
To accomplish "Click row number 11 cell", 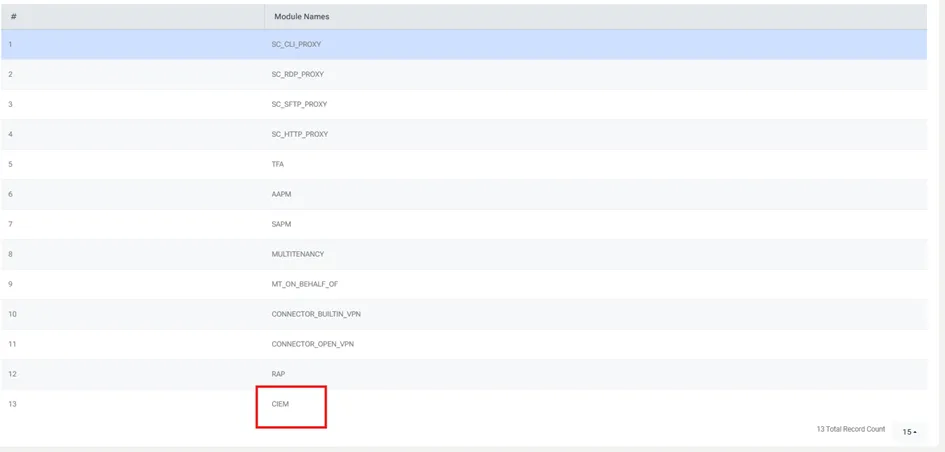I will (x=133, y=344).
